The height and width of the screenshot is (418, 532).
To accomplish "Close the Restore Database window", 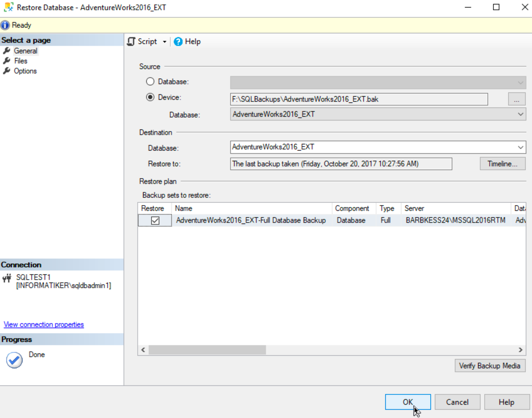I will (525, 7).
